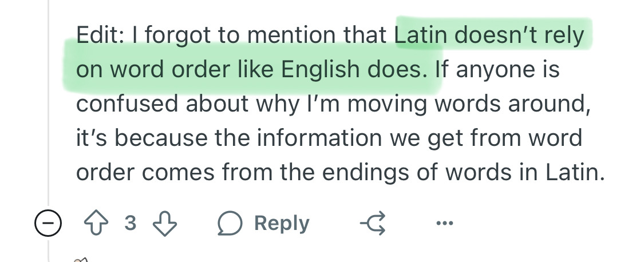Image resolution: width=644 pixels, height=262 pixels.
Task: Upvote this comment
Action: point(96,223)
